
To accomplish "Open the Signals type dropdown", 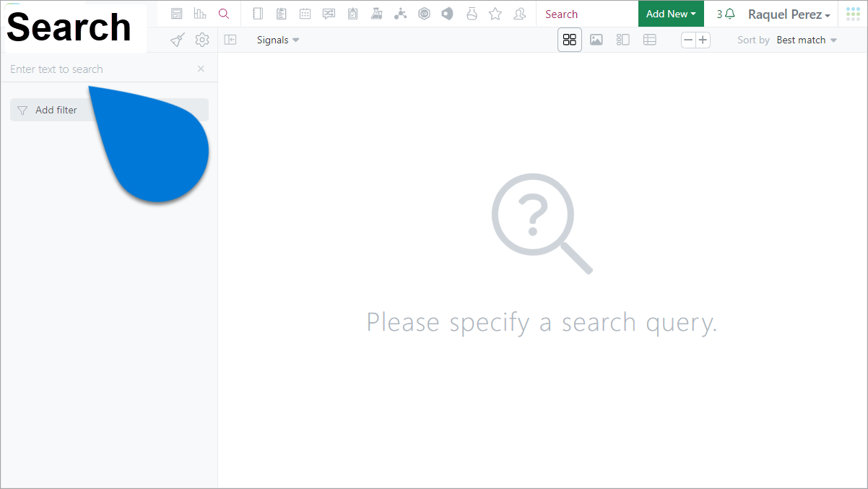I will pyautogui.click(x=278, y=40).
